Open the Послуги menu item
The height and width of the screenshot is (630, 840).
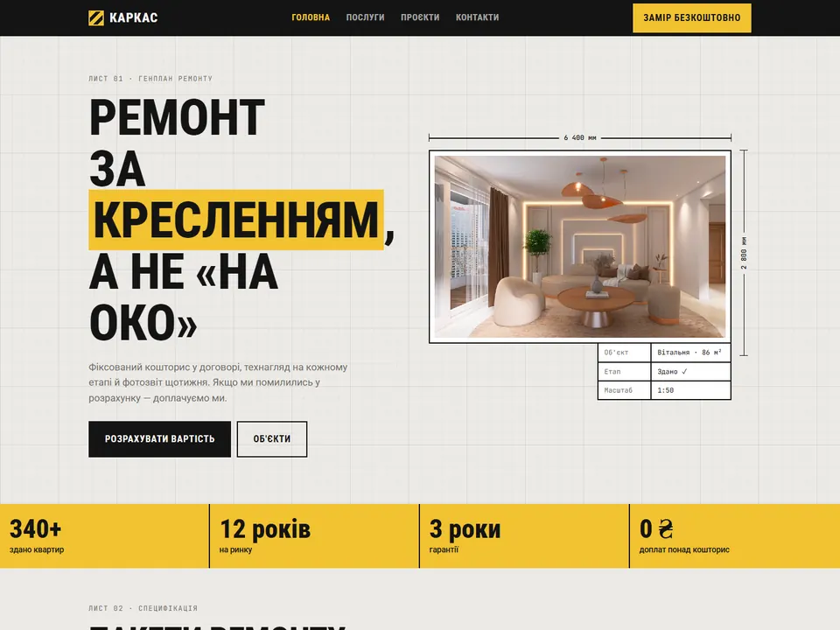366,17
